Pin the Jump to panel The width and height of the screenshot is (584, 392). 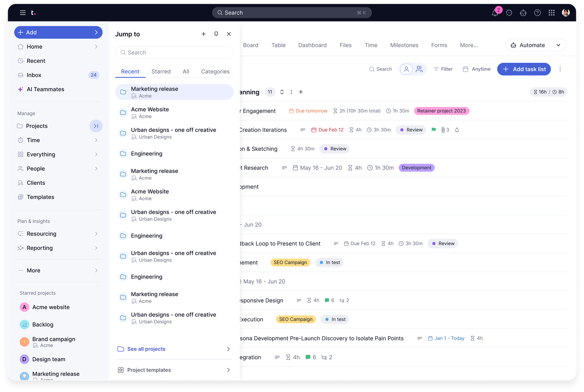click(216, 34)
